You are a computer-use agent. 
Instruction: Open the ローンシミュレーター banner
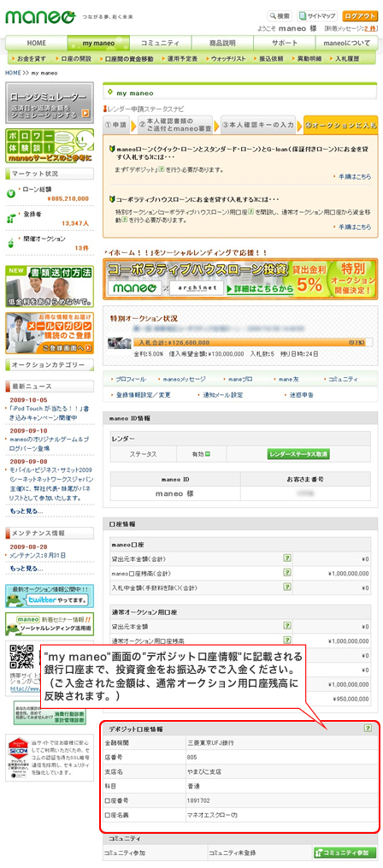point(49,103)
